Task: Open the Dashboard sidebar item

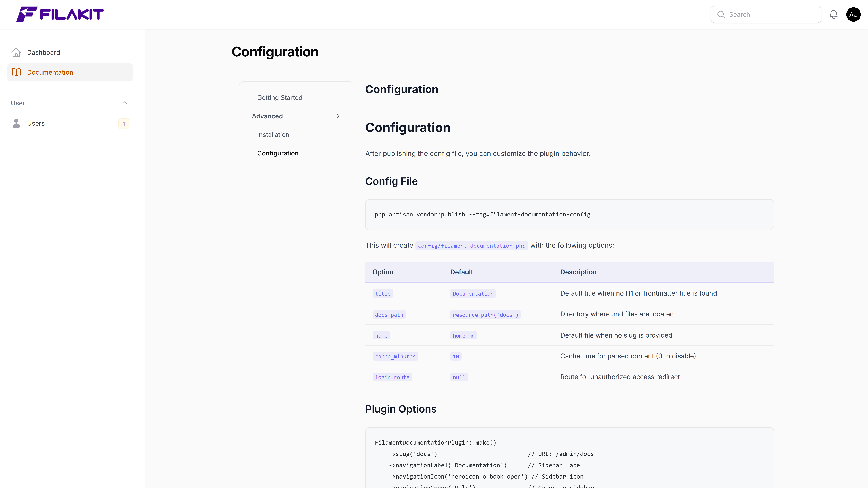Action: tap(70, 53)
